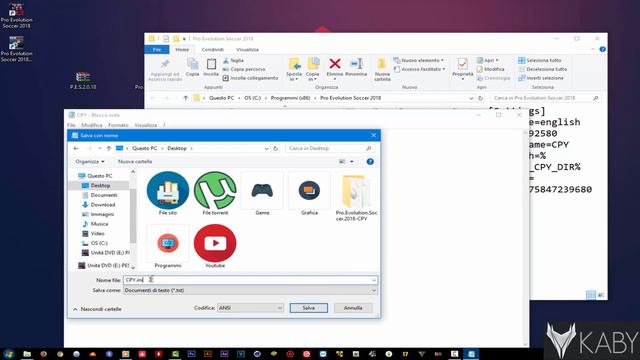Expand the Nome file history dropdown

pos(373,280)
